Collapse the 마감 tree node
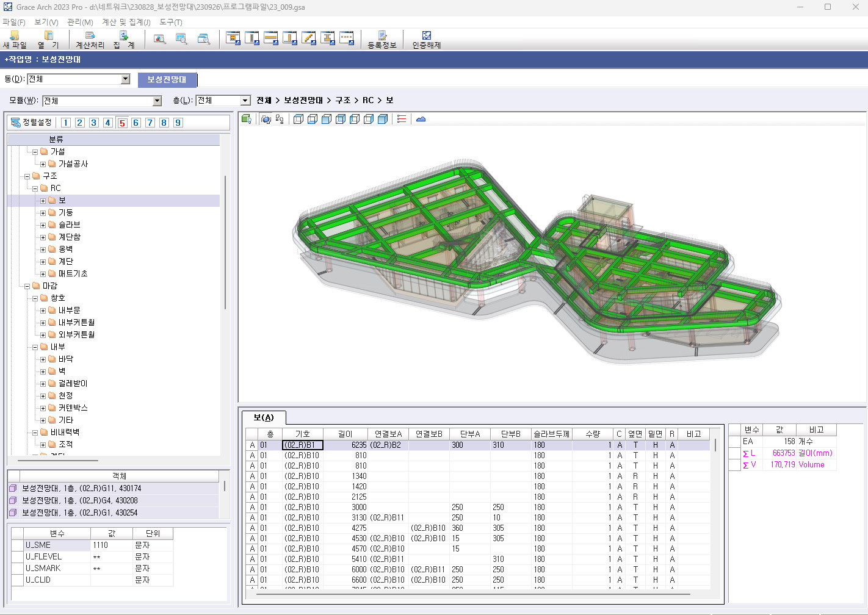868x615 pixels. (x=27, y=286)
